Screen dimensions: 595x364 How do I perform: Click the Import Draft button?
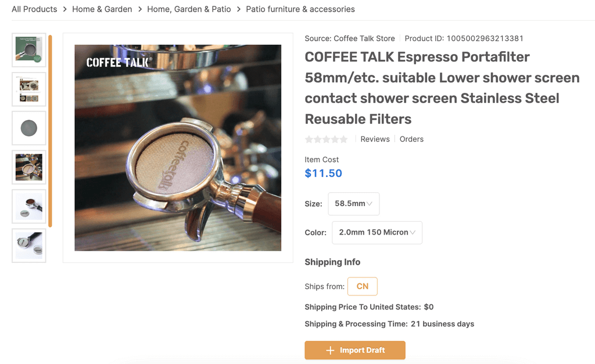point(354,350)
